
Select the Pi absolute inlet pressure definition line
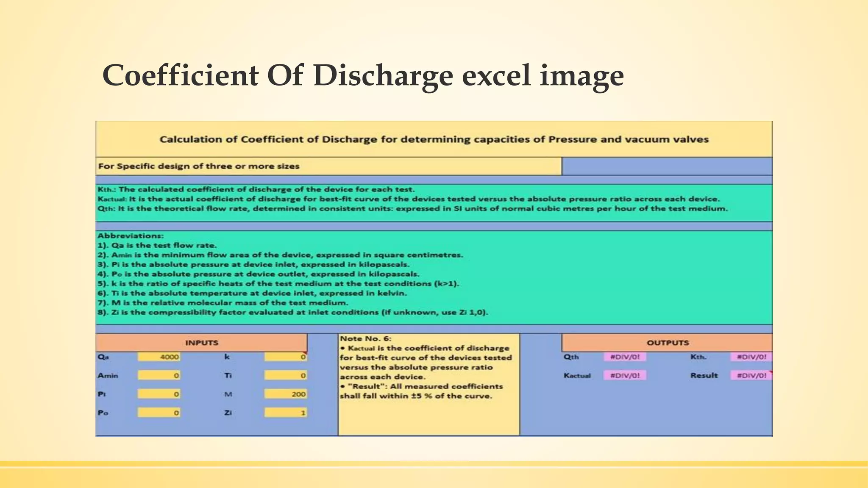[x=253, y=264]
